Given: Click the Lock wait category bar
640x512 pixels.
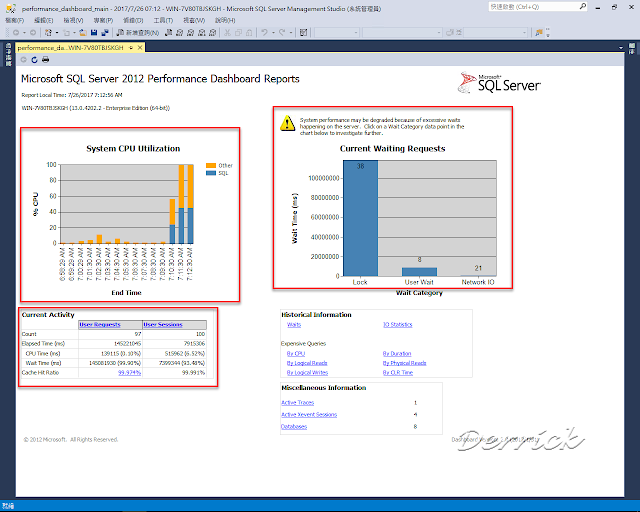Looking at the screenshot, I should pos(360,218).
